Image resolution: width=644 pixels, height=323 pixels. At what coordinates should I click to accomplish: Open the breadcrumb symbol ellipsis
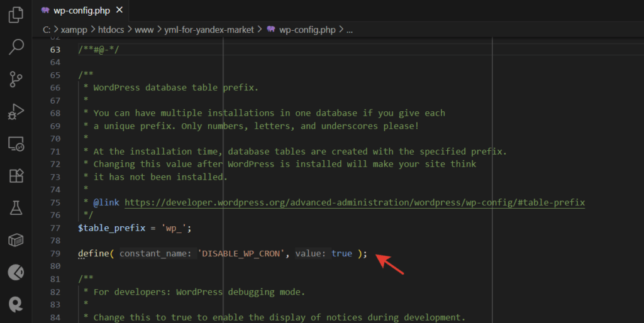350,29
